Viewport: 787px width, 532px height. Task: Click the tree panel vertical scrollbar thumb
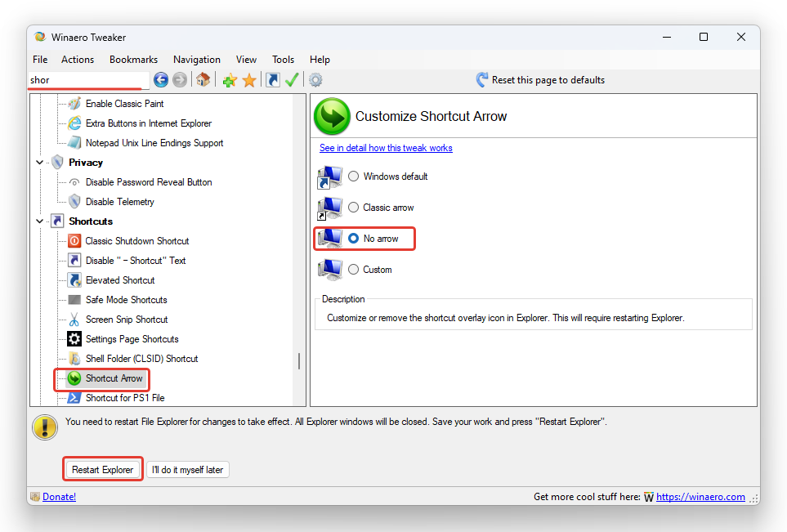[x=299, y=361]
